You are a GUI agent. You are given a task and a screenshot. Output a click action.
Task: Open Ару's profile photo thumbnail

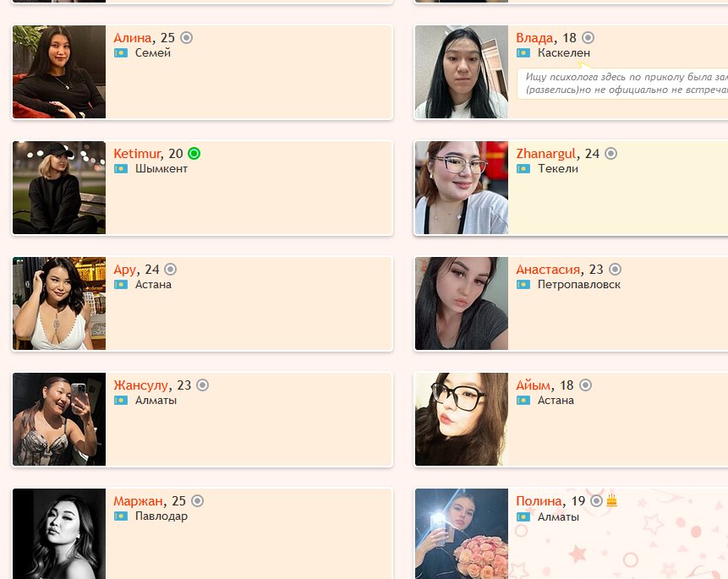coord(59,303)
